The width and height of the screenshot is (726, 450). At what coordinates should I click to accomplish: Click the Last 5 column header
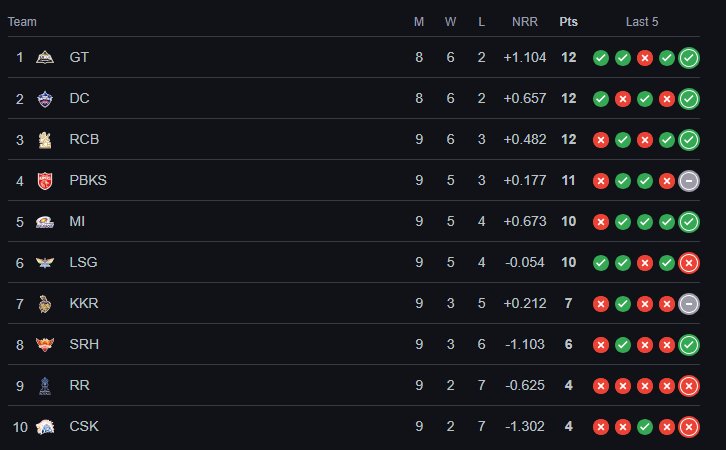point(642,22)
